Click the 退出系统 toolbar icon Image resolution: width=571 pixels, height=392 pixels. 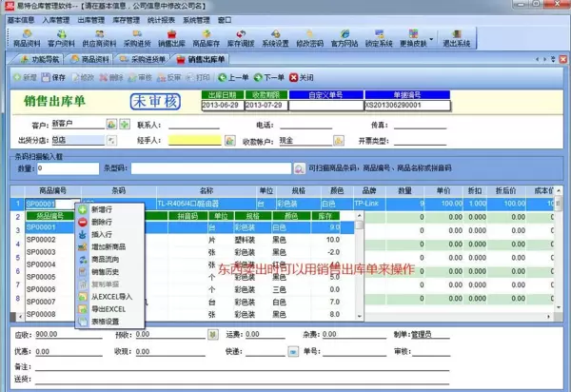point(458,36)
